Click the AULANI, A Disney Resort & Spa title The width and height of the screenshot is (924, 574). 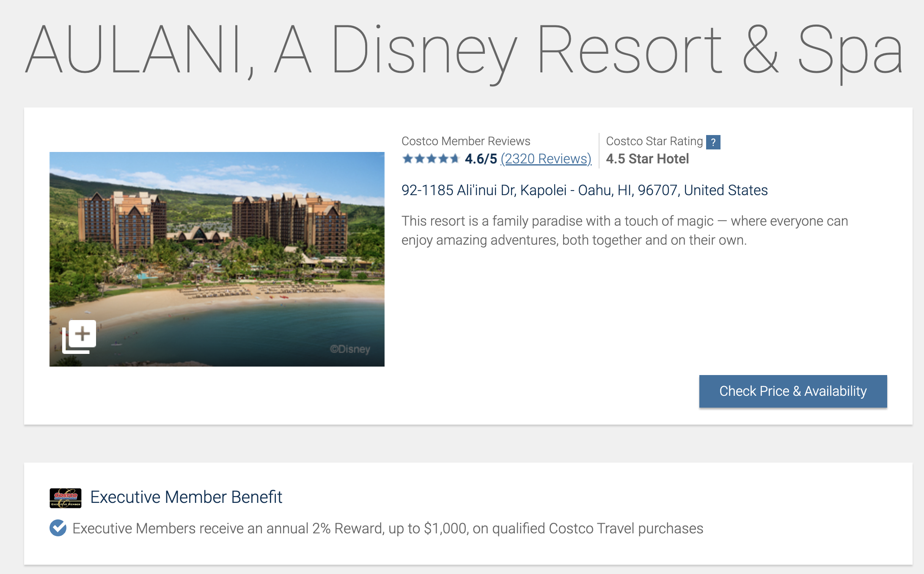click(x=464, y=51)
